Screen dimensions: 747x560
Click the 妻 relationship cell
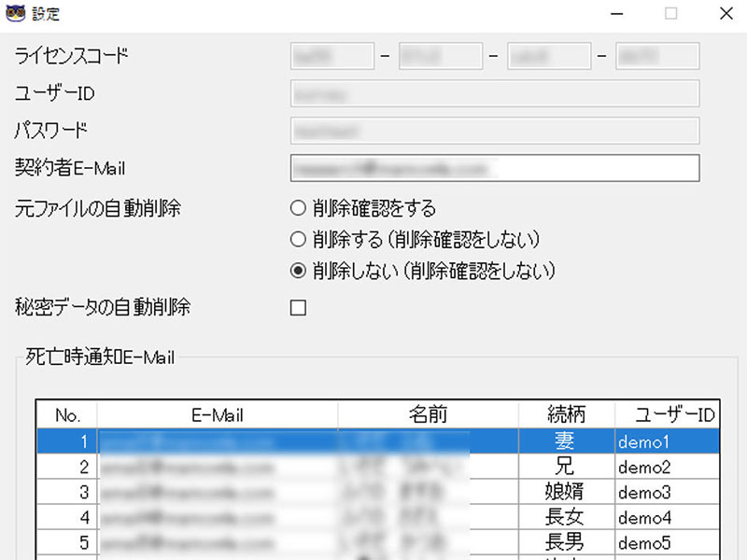tap(567, 441)
